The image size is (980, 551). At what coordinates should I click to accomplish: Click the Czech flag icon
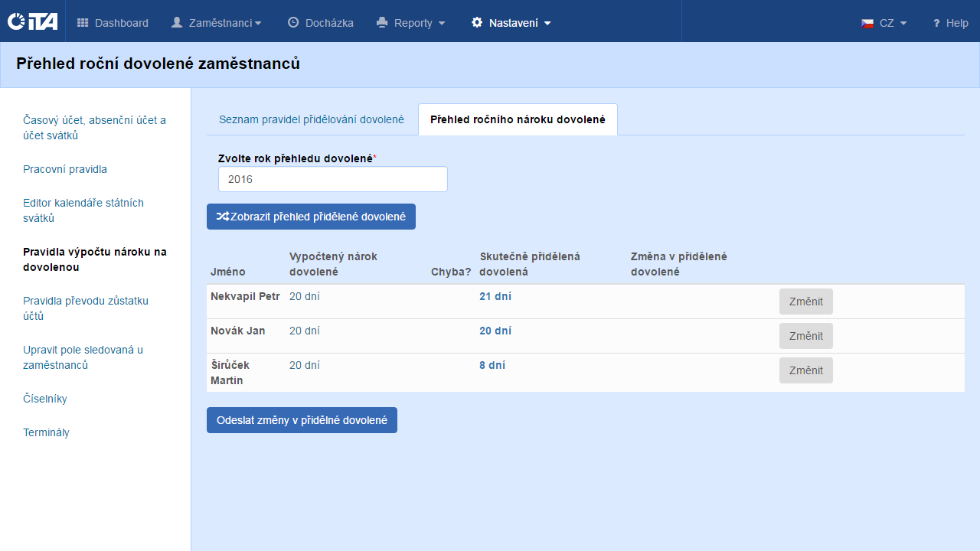[867, 23]
